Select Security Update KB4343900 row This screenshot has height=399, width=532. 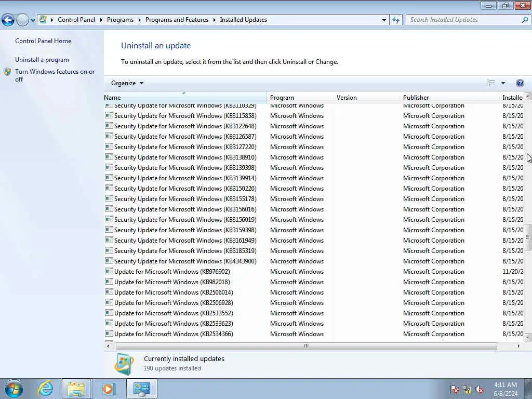pos(314,261)
